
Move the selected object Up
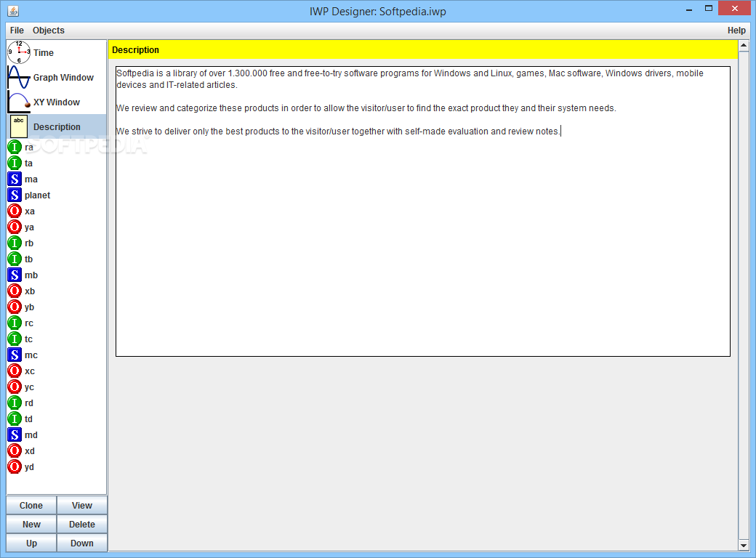coord(31,543)
